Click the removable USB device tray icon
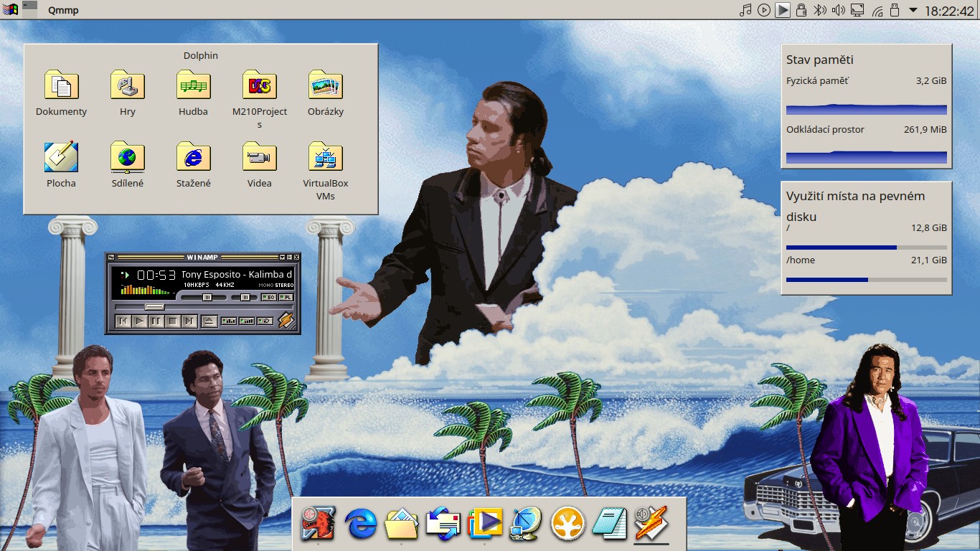 point(894,10)
